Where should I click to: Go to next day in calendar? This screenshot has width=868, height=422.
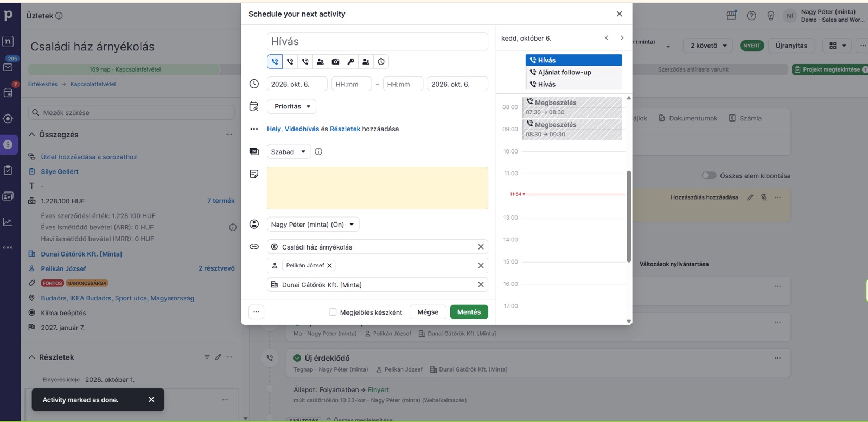(x=622, y=38)
